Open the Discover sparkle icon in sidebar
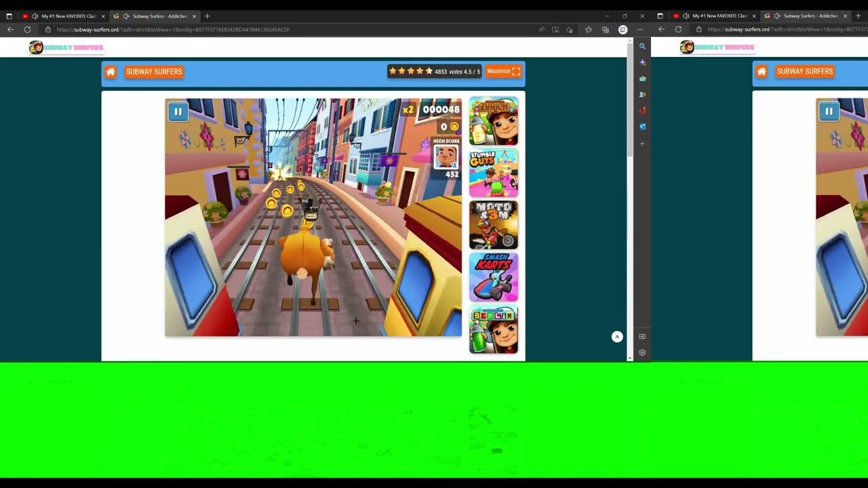Viewport: 868px width, 488px height. [642, 62]
